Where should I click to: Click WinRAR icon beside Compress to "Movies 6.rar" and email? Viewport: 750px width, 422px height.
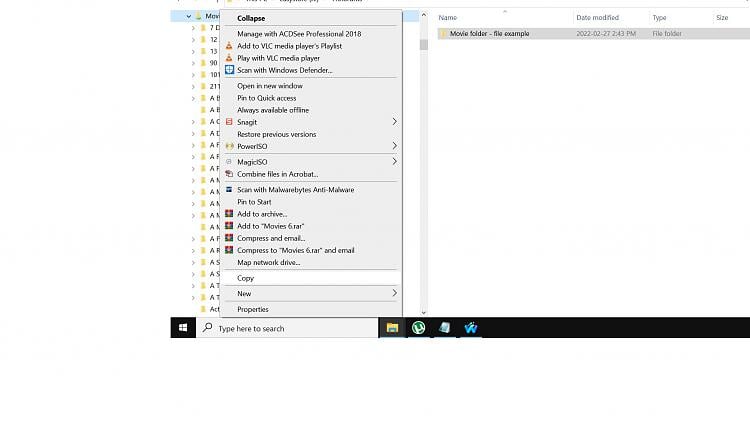point(229,250)
